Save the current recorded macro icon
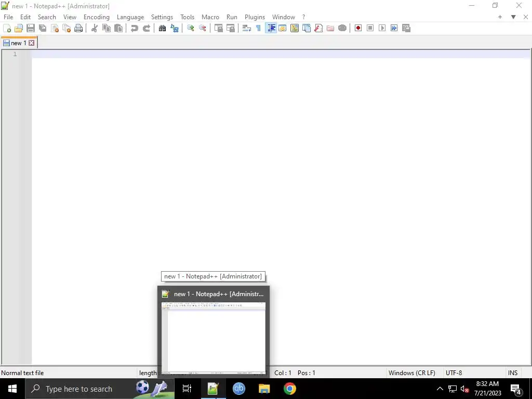The width and height of the screenshot is (532, 399). coord(406,28)
